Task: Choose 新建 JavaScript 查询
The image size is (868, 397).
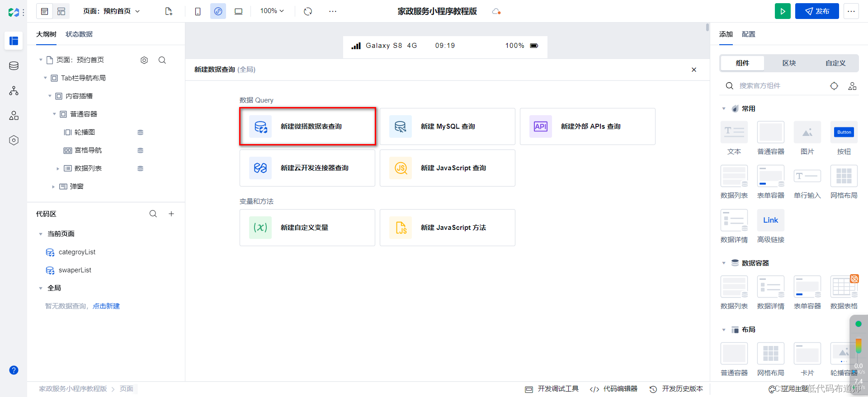Action: pyautogui.click(x=448, y=168)
